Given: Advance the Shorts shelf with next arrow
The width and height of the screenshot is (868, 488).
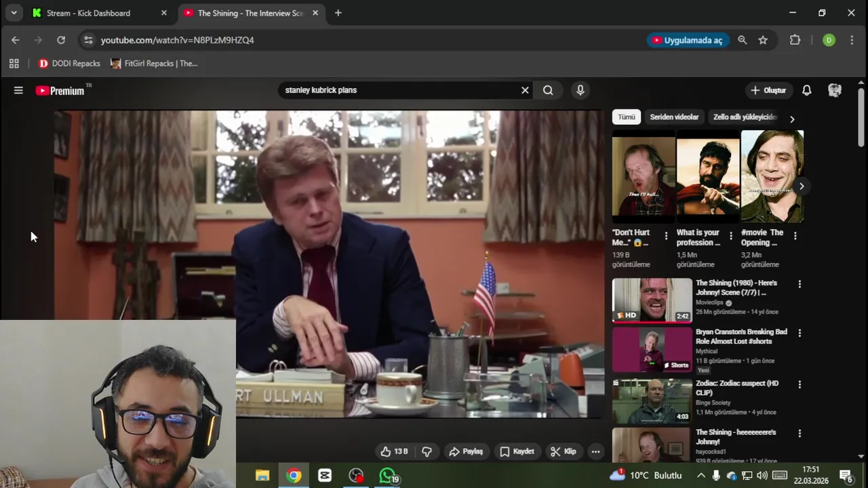Looking at the screenshot, I should [x=802, y=186].
